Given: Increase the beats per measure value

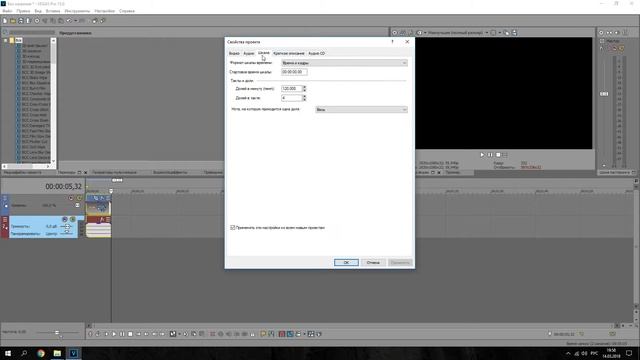Looking at the screenshot, I should [x=304, y=96].
